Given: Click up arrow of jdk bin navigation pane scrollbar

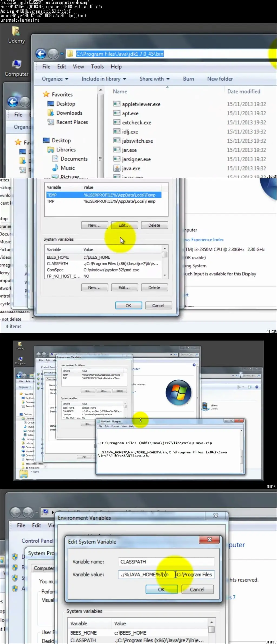Looking at the screenshot, I should [x=101, y=90].
